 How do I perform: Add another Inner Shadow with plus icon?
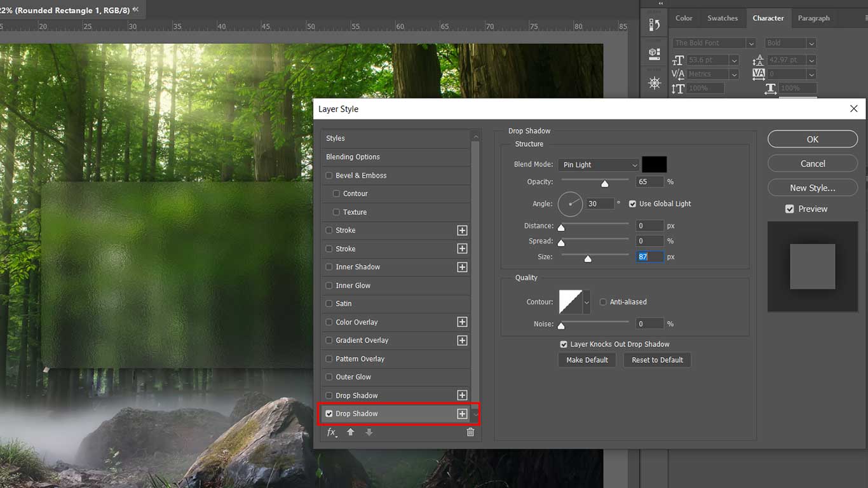(x=462, y=267)
